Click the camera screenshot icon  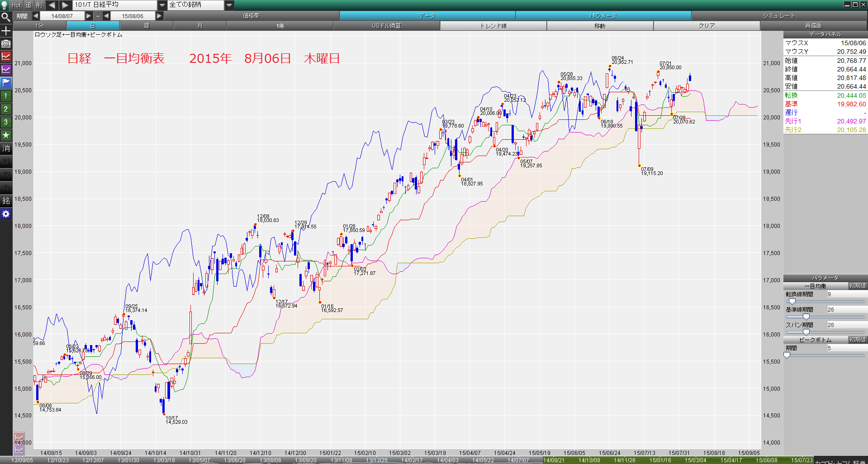(x=6, y=43)
